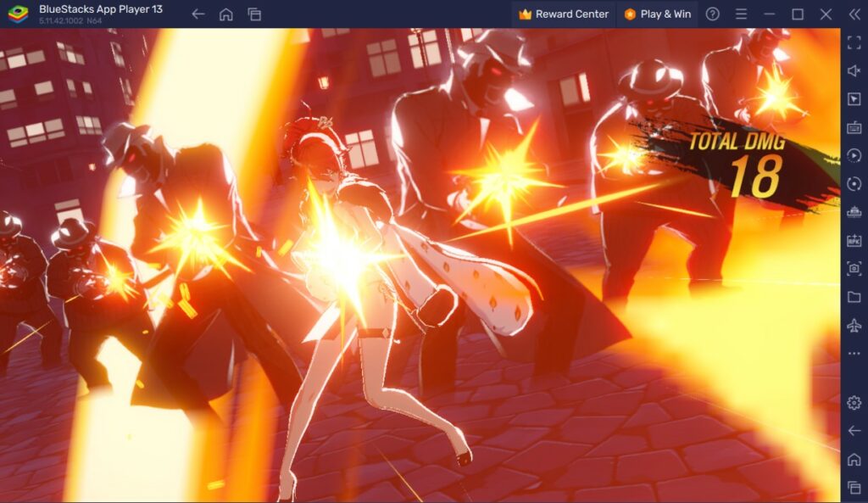Open the Reward Center
The image size is (868, 503).
click(562, 14)
